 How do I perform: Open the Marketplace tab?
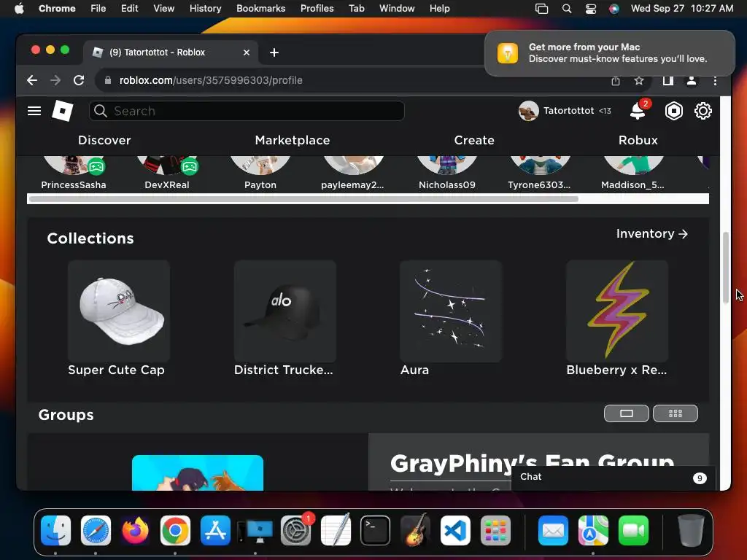(293, 140)
